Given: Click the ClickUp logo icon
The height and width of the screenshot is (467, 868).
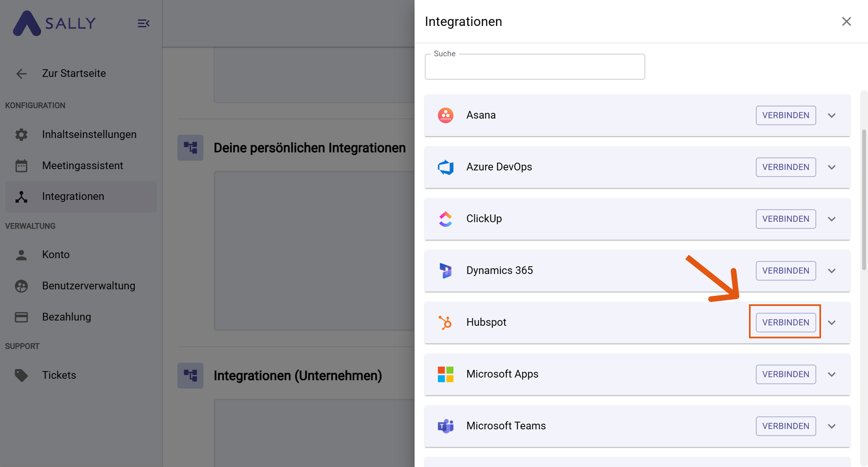Looking at the screenshot, I should [x=446, y=219].
